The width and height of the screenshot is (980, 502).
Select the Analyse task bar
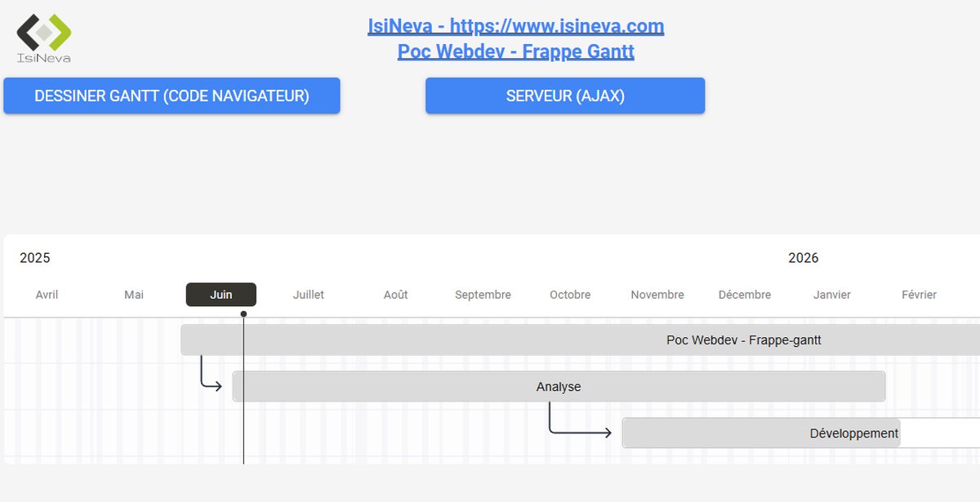click(x=558, y=386)
